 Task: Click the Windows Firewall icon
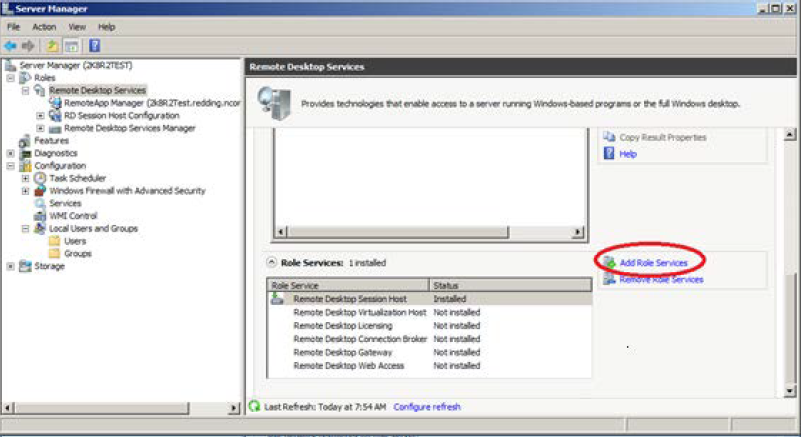click(x=40, y=191)
